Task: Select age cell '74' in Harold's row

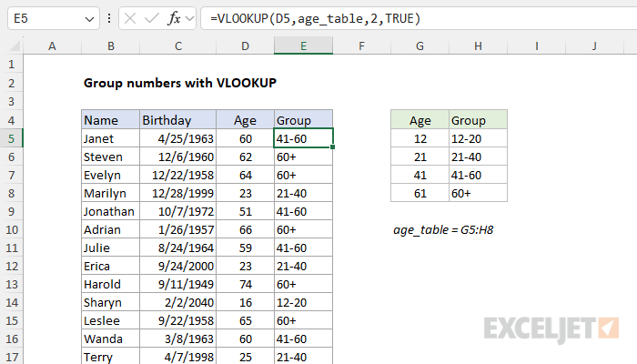Action: click(x=245, y=284)
